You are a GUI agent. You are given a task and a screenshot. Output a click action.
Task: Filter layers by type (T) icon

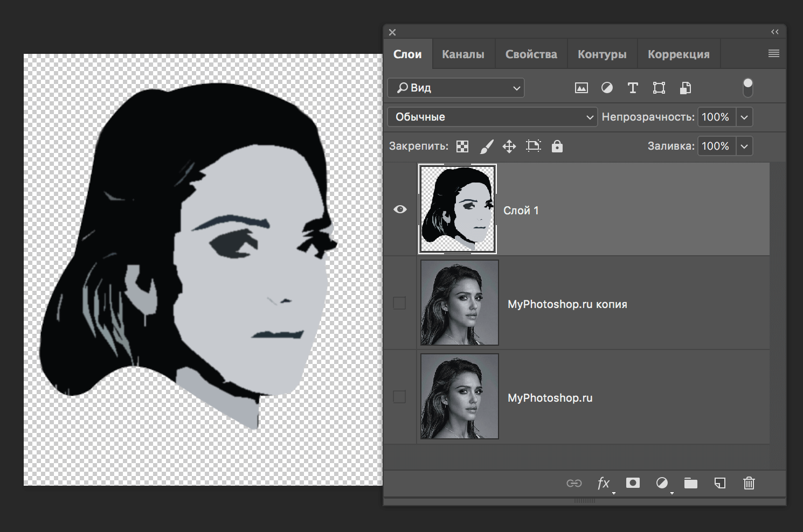pos(633,88)
